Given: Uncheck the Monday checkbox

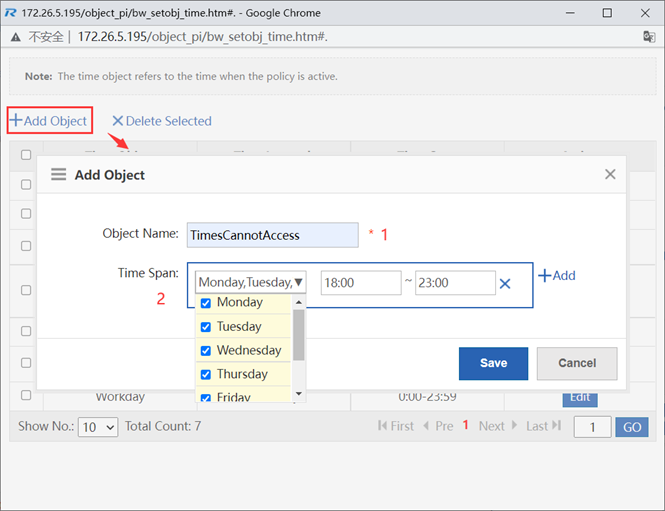Looking at the screenshot, I should point(206,303).
